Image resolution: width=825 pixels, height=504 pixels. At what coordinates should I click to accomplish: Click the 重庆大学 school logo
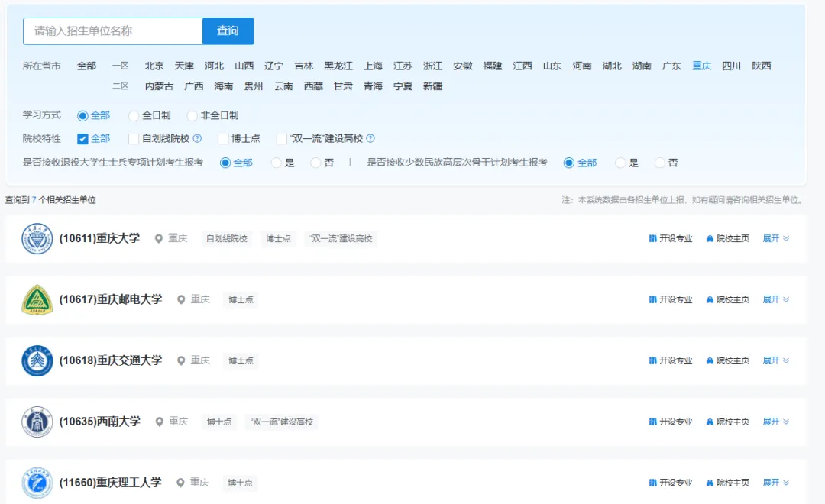[x=37, y=238]
